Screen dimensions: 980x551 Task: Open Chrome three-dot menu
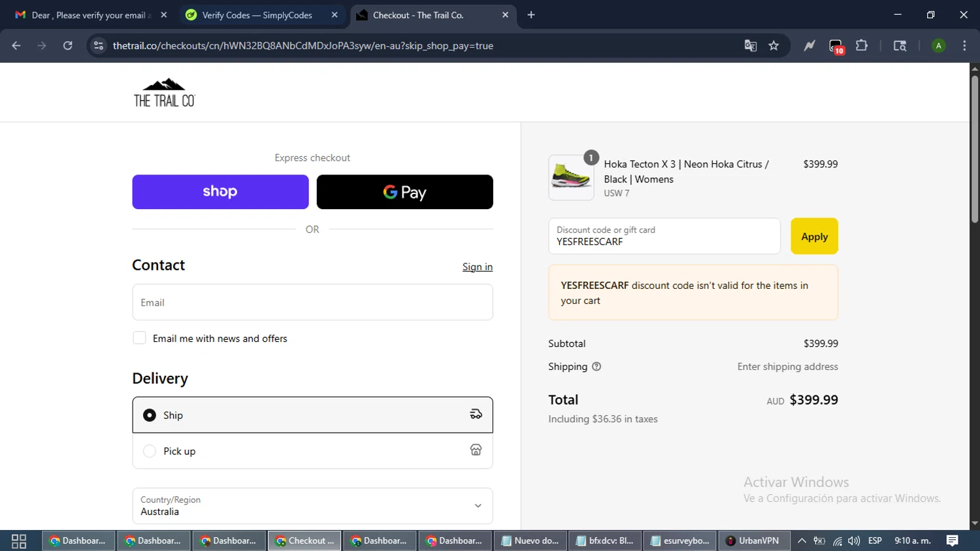click(964, 46)
